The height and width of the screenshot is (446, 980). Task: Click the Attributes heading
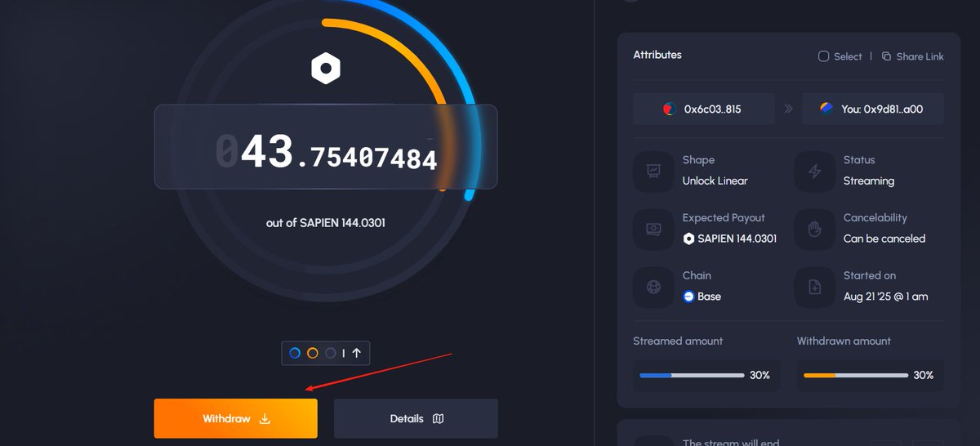(657, 55)
